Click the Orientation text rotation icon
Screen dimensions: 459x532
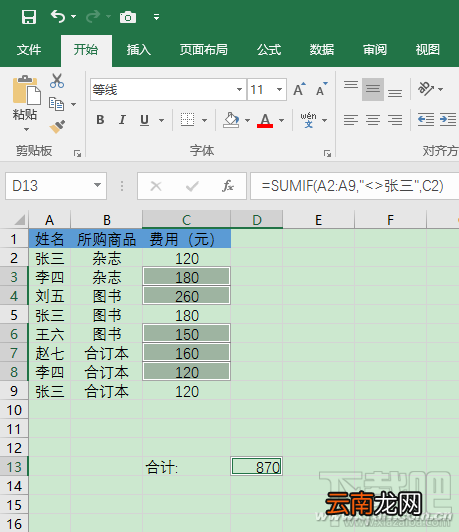pos(426,89)
